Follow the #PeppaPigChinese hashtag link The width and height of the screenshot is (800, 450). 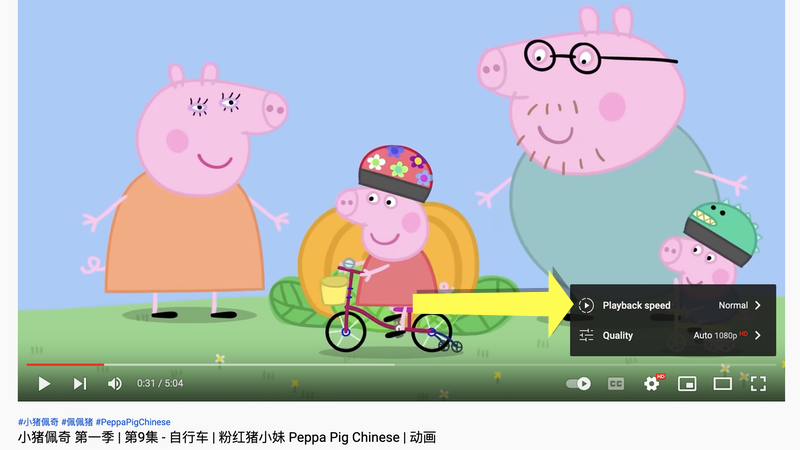(133, 422)
